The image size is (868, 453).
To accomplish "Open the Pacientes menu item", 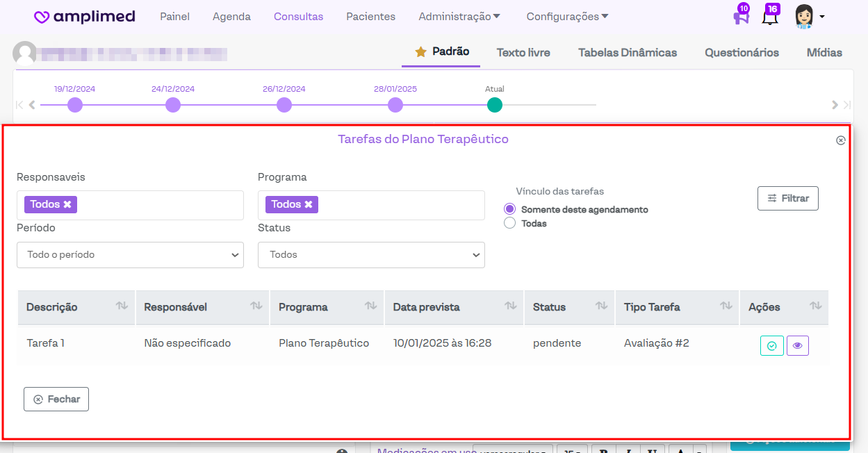I will 370,17.
